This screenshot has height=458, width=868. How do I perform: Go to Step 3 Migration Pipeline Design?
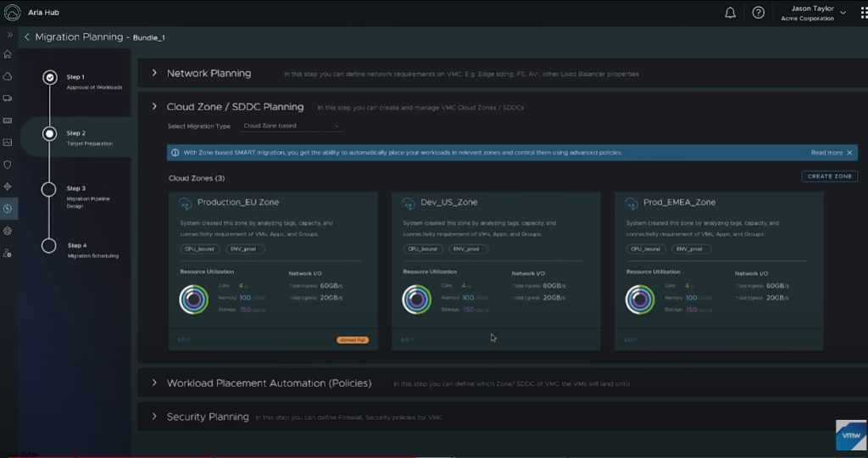click(x=88, y=197)
